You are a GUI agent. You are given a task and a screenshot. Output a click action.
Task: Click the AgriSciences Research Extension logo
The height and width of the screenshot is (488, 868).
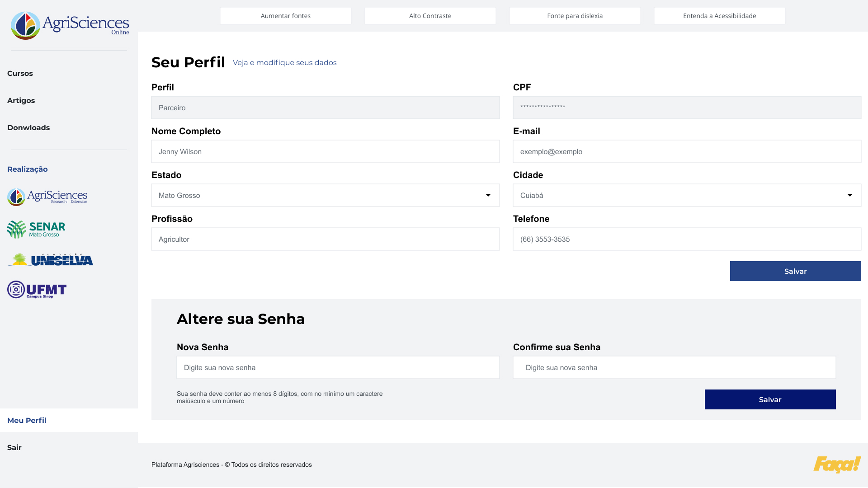point(47,197)
